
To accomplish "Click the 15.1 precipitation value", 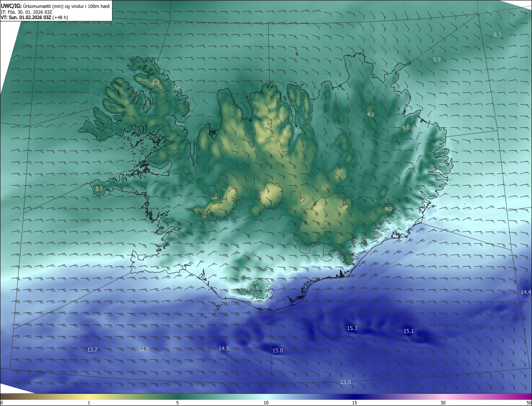I will [x=409, y=331].
